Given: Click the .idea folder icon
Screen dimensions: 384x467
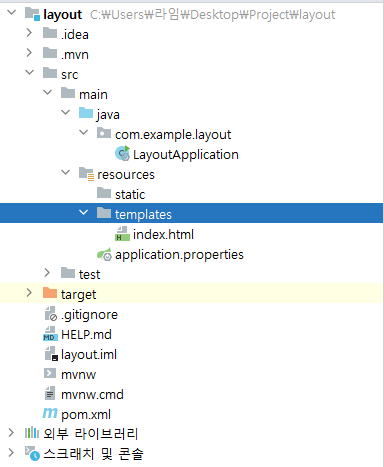Looking at the screenshot, I should 50,33.
